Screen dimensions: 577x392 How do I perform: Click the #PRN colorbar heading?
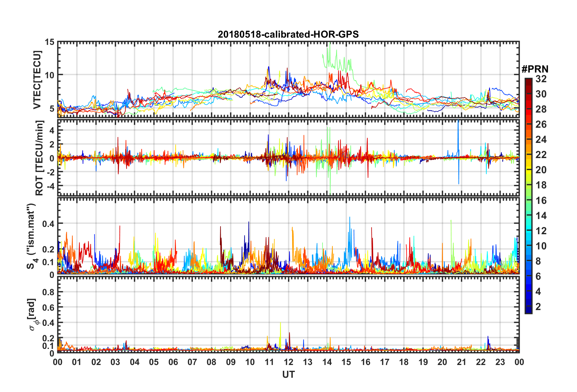click(535, 69)
